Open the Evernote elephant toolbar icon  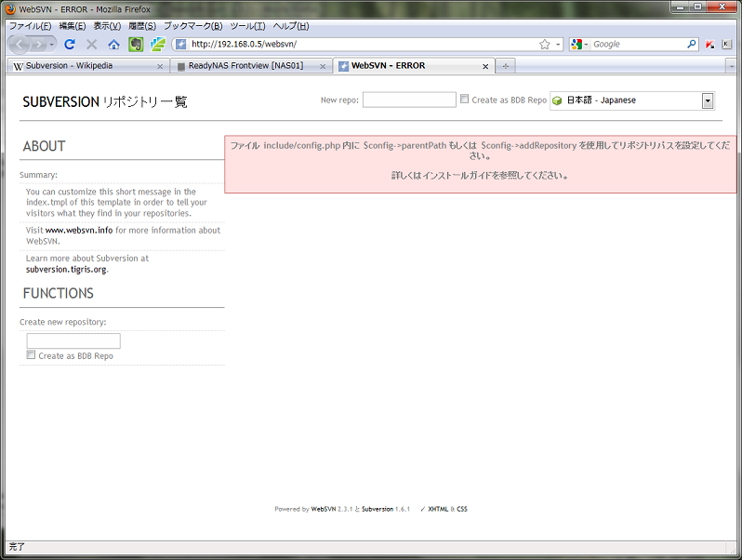(136, 45)
